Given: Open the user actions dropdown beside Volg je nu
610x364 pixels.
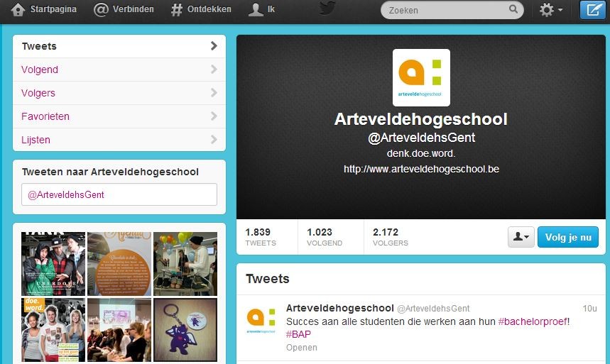Looking at the screenshot, I should pyautogui.click(x=521, y=237).
